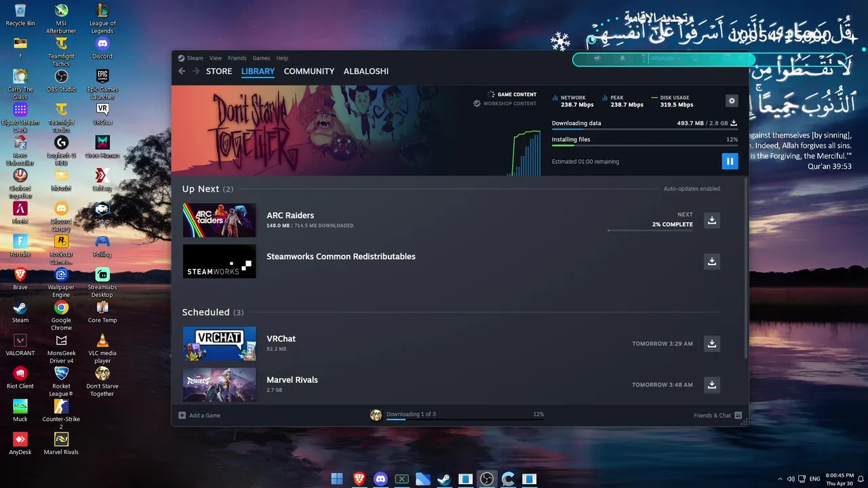The image size is (868, 488).
Task: Select FiveM desktop icon
Action: pyautogui.click(x=20, y=212)
